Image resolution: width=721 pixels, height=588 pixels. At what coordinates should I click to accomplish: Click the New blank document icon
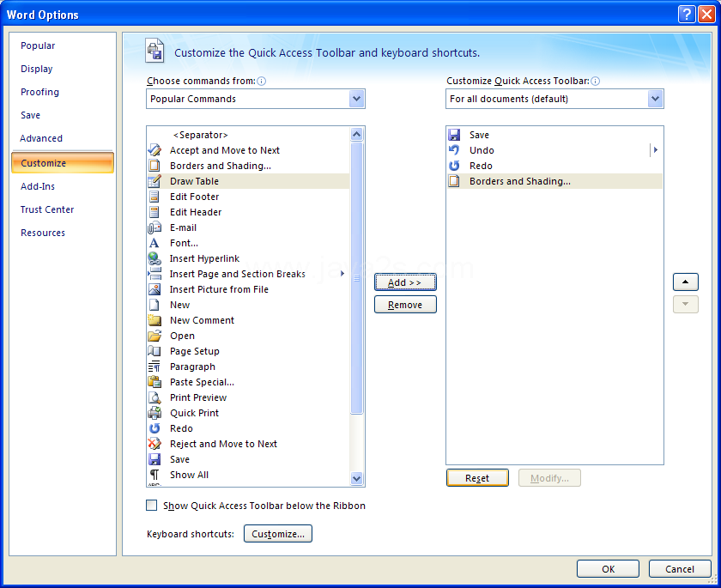[154, 305]
